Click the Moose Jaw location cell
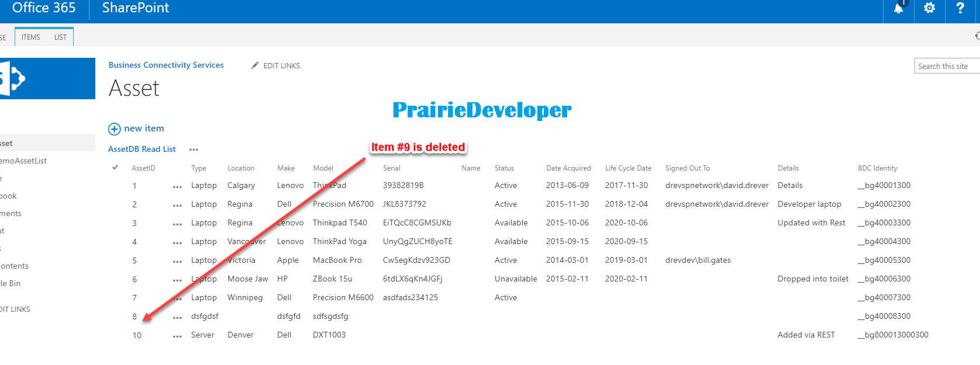 [248, 279]
